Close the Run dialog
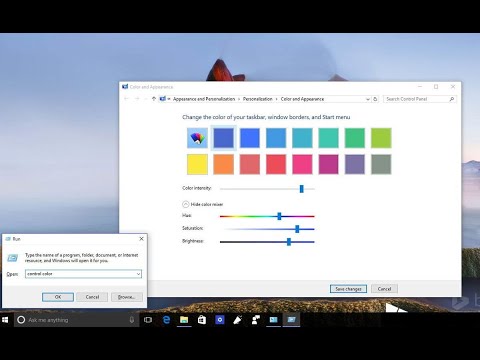This screenshot has height=360, width=480. coord(141,239)
